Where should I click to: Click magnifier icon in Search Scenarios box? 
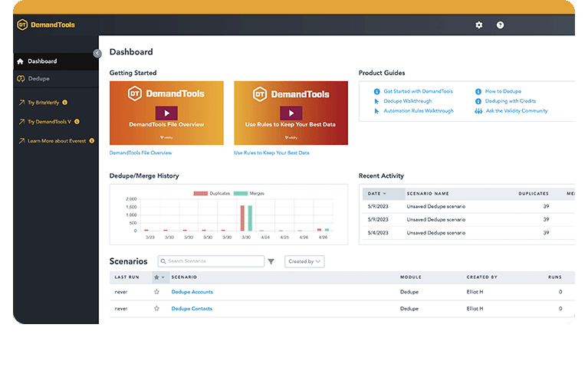click(x=163, y=261)
